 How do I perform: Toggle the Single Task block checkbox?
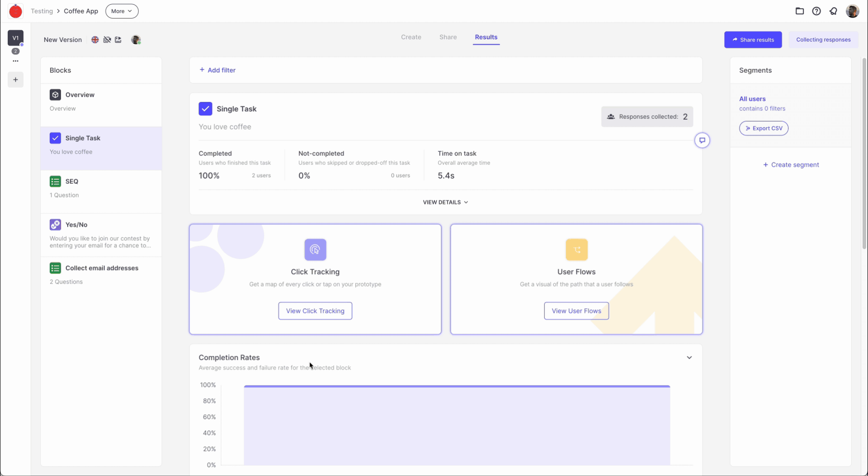point(55,138)
